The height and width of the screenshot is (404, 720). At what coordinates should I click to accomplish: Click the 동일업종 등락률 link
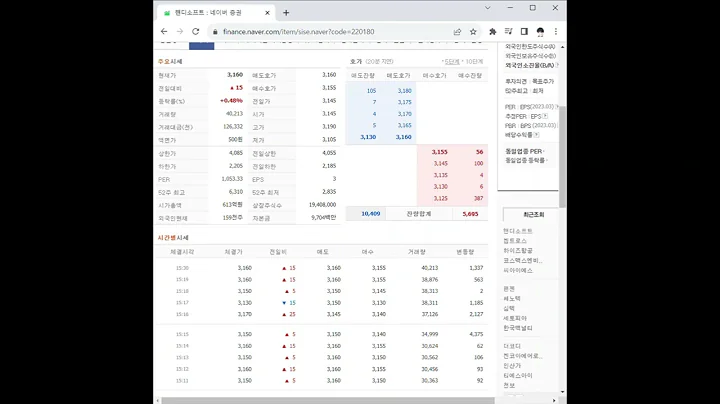coord(525,160)
